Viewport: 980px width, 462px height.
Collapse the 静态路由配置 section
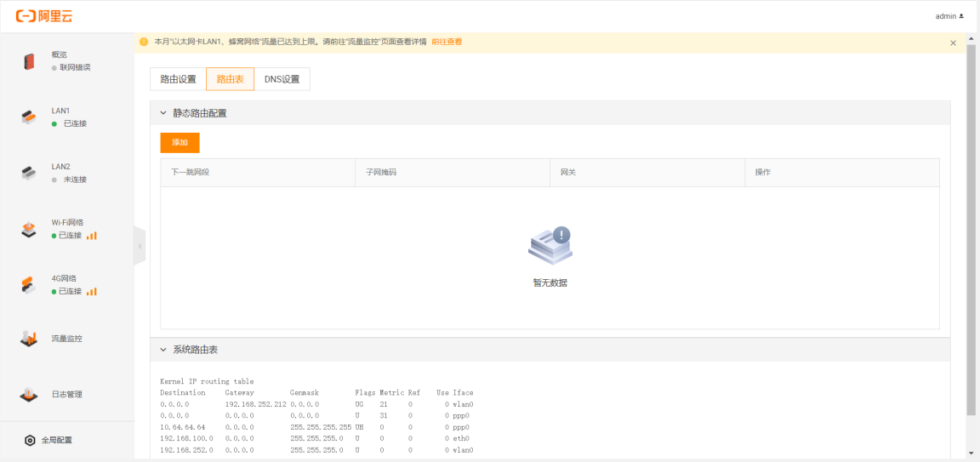tap(163, 113)
